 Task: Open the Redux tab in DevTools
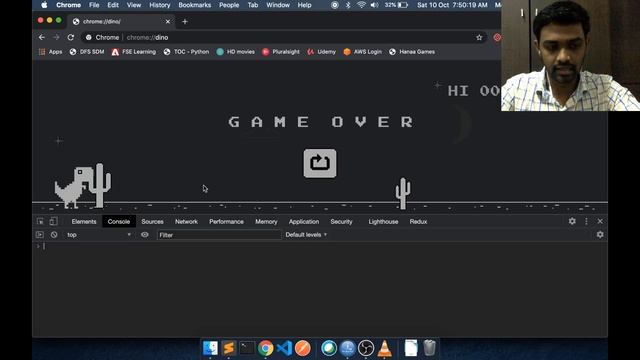click(418, 222)
